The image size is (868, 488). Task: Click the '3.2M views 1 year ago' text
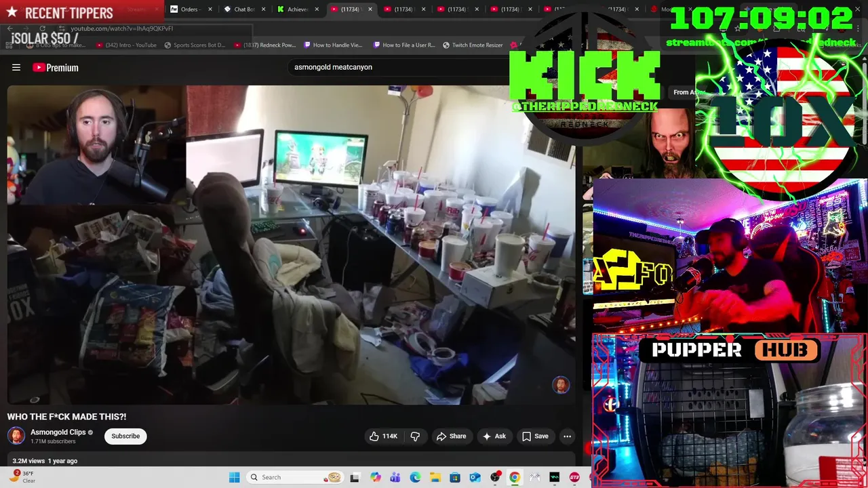(45, 461)
